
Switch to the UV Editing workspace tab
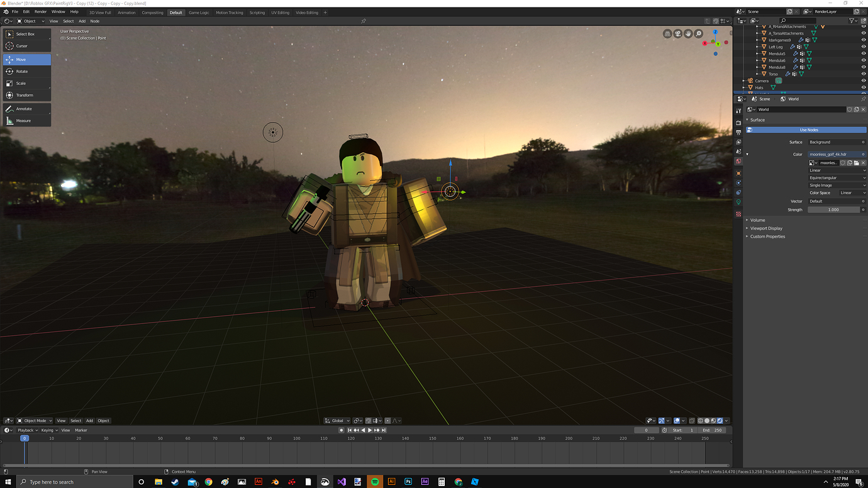pos(279,12)
